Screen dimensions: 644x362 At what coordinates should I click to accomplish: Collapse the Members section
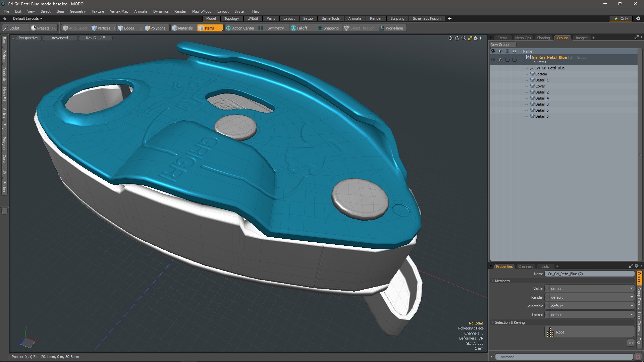(x=493, y=281)
